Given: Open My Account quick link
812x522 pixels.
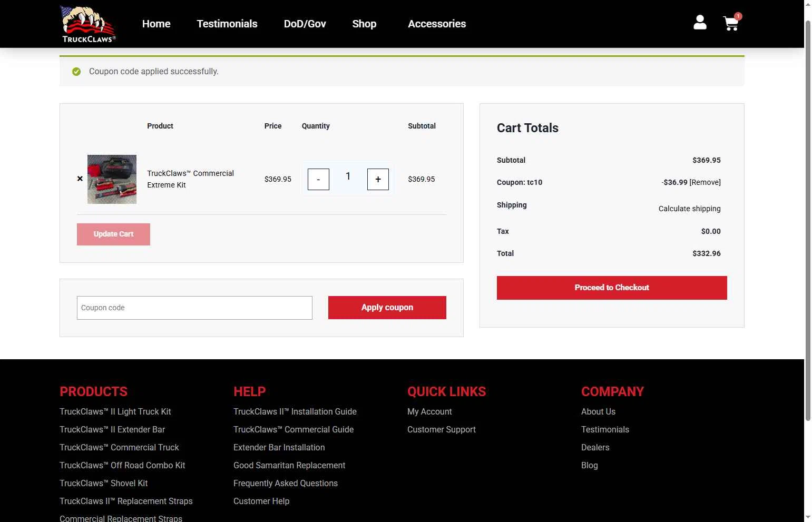Looking at the screenshot, I should tap(429, 412).
